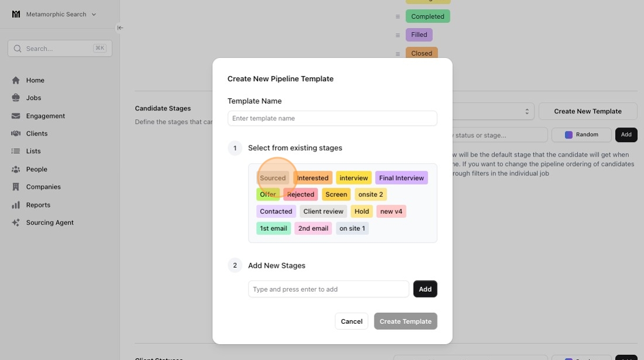Open the Reports menu item
Screen dimensions: 644x360
tap(38, 205)
